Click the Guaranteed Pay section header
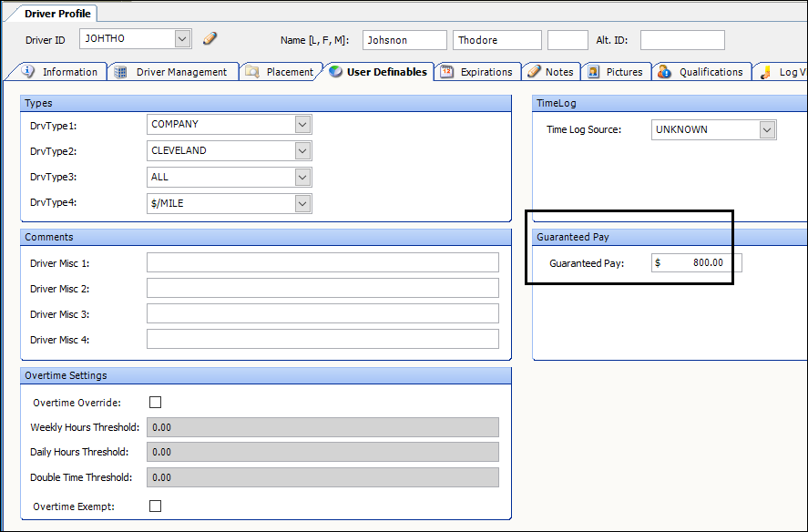 pos(670,237)
